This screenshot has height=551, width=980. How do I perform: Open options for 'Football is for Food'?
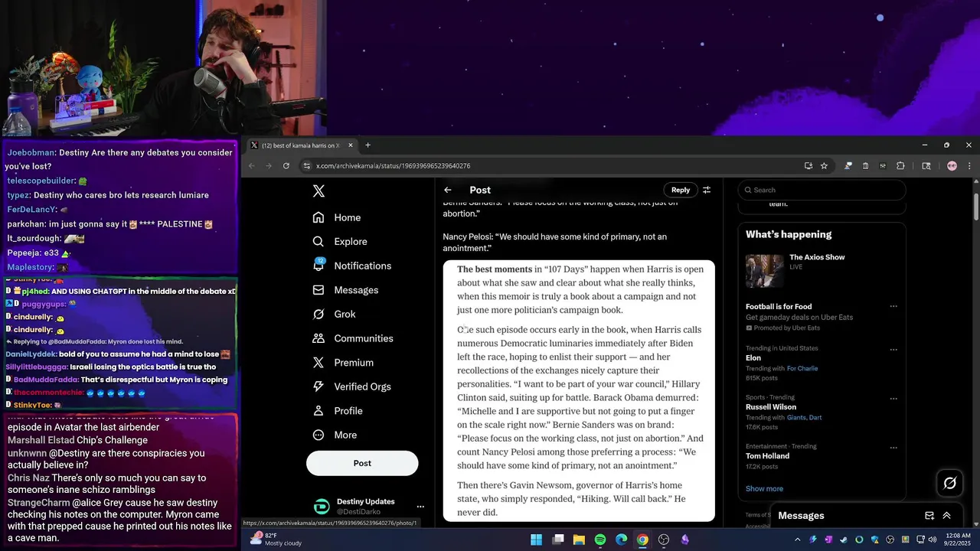click(x=893, y=307)
